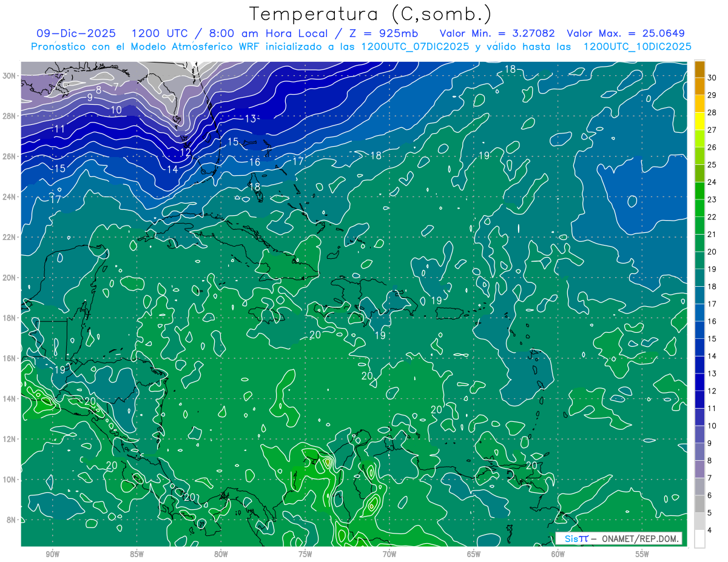The width and height of the screenshot is (728, 562).
Task: Click the "85W" longitude axis label
Action: pos(136,554)
